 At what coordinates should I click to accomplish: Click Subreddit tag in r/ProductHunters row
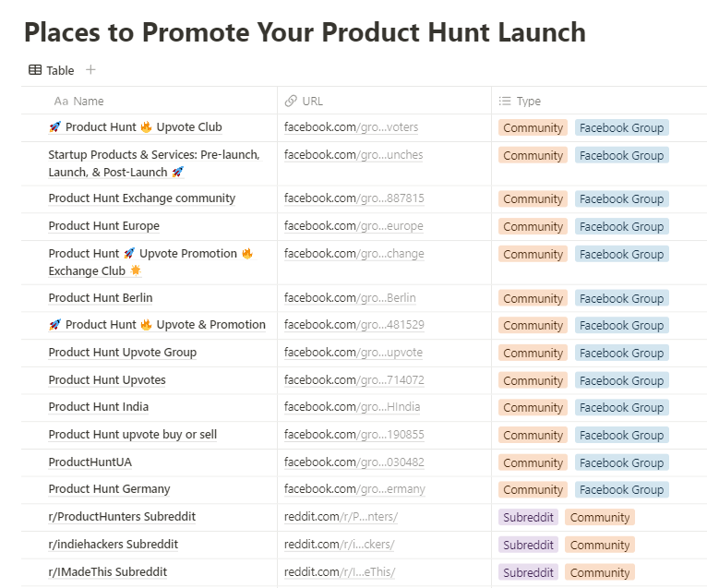point(529,518)
